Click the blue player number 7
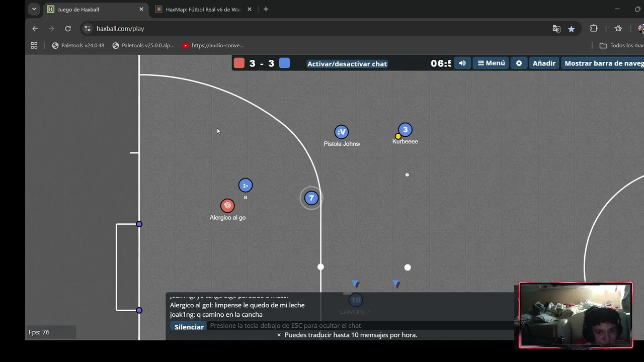 [x=311, y=198]
